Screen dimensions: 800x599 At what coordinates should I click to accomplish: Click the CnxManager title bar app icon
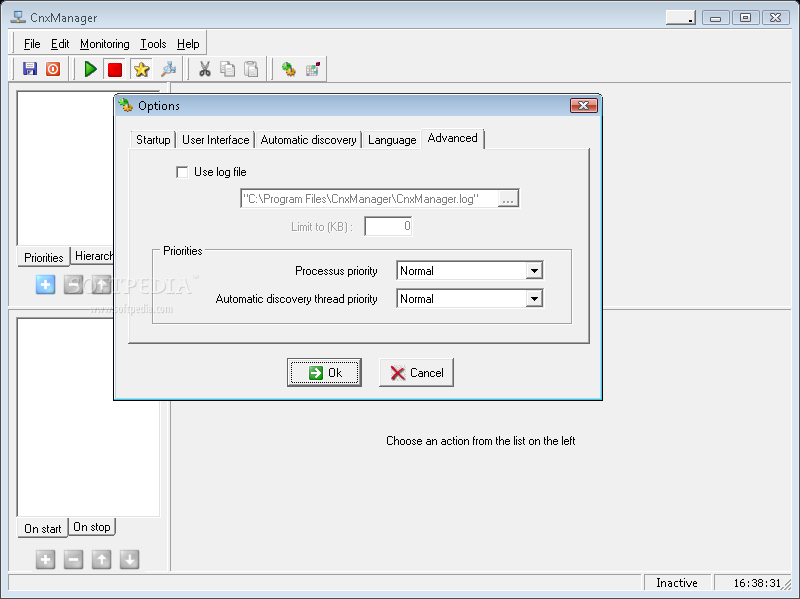(x=18, y=17)
